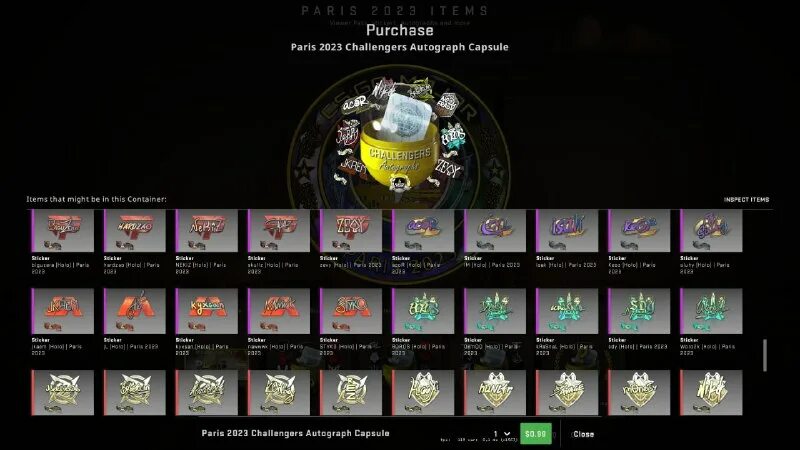Click the zevy Holo sticker icon
800x450 pixels.
351,231
